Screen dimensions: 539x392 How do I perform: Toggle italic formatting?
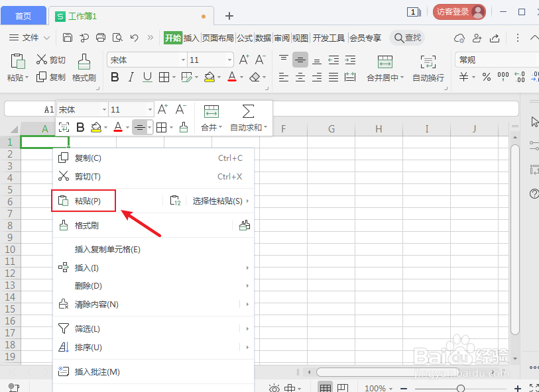(x=131, y=77)
